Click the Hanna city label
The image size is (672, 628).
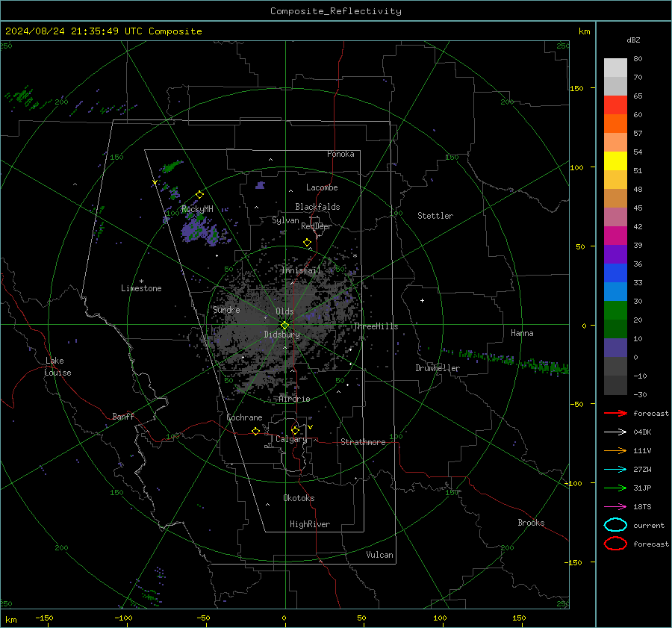[522, 333]
